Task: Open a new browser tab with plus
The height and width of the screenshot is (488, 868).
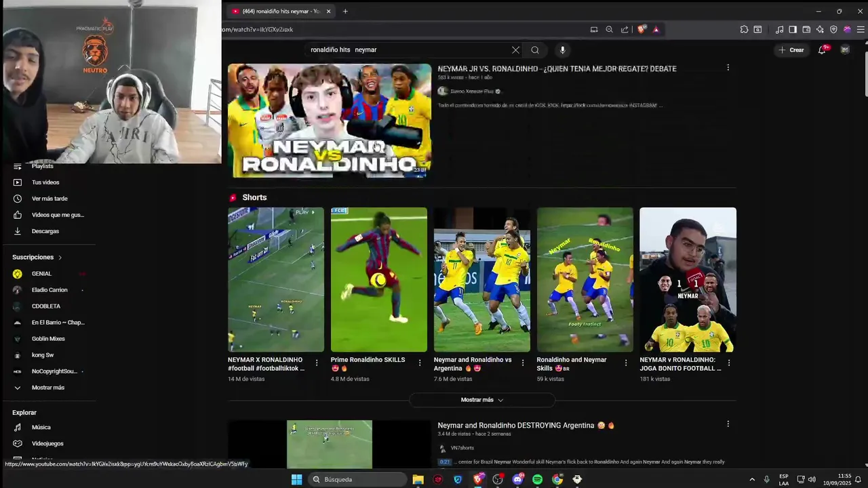Action: [x=345, y=11]
